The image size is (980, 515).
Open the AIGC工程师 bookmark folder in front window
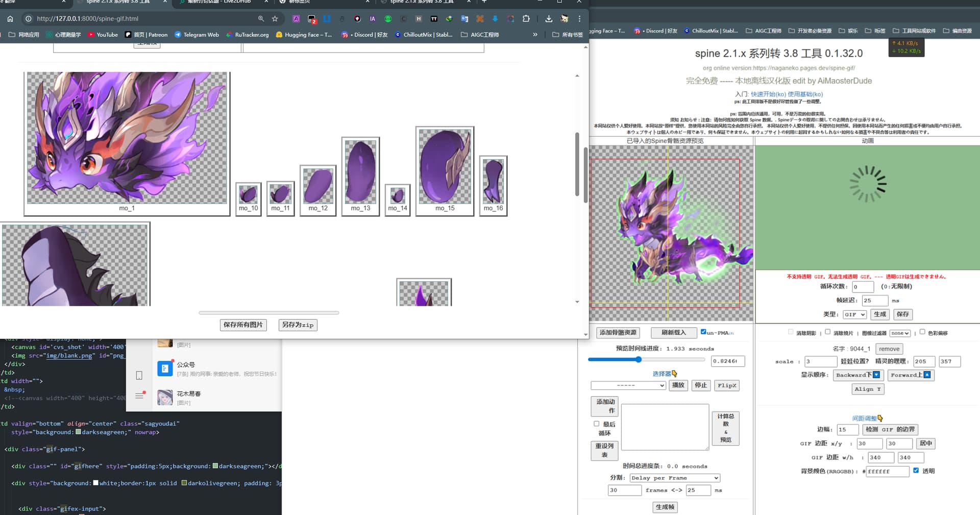[480, 35]
